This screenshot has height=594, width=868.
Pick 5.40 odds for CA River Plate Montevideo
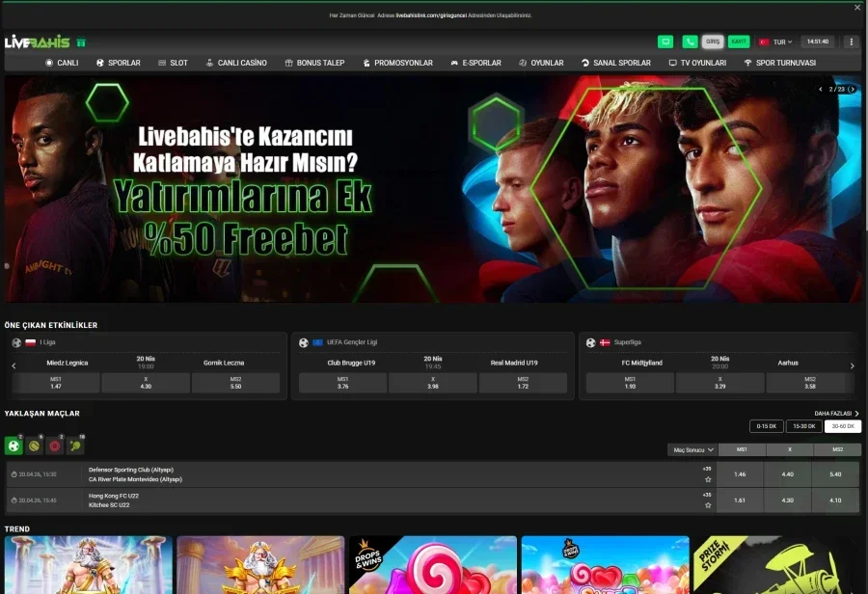point(836,474)
